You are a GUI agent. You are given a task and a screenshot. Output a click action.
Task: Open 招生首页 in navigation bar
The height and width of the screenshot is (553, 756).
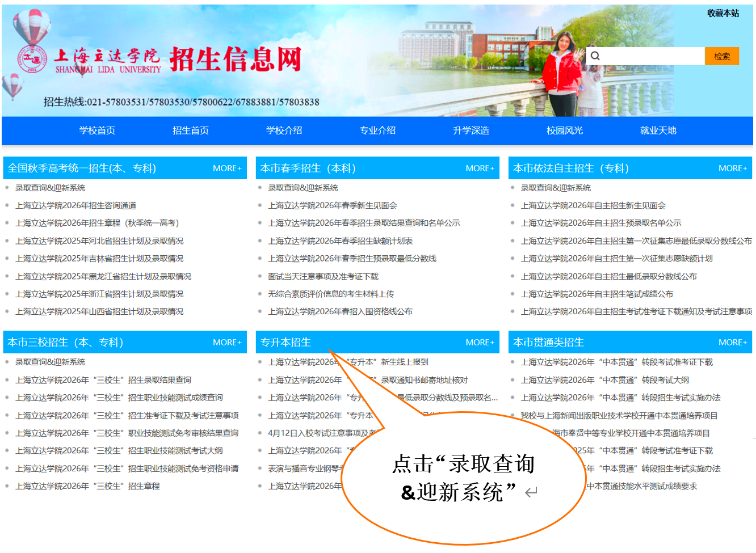[191, 130]
